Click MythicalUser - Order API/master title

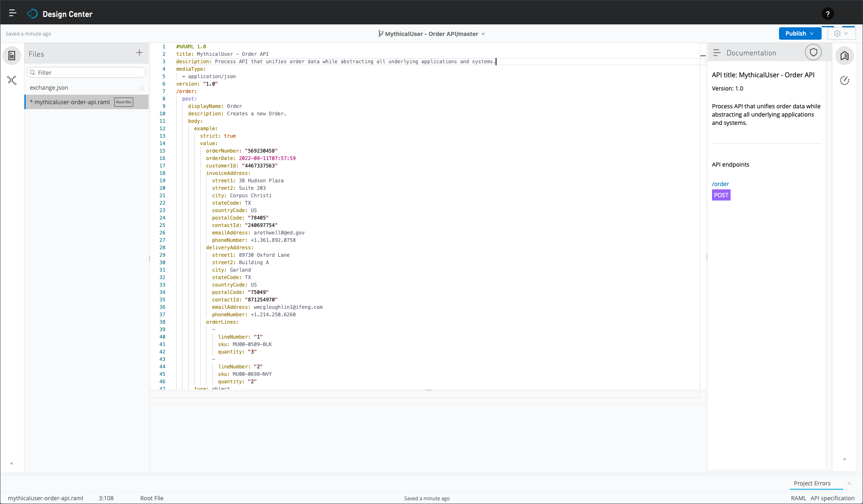[x=431, y=34]
